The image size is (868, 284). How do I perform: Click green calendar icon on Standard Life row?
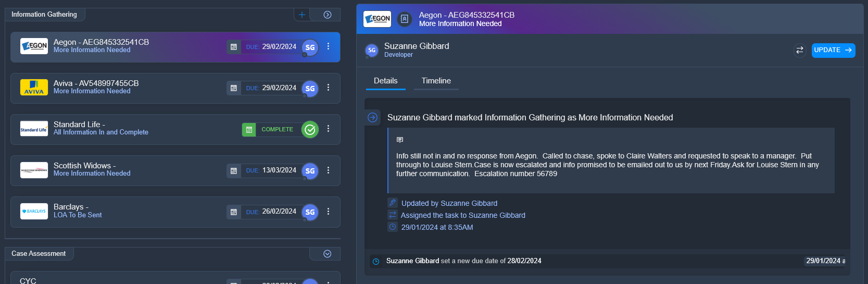click(249, 129)
